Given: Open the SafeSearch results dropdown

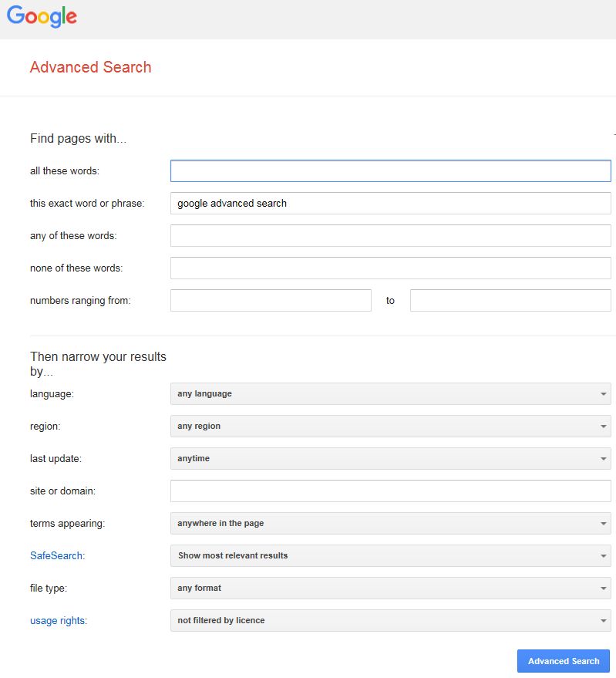Looking at the screenshot, I should (390, 555).
